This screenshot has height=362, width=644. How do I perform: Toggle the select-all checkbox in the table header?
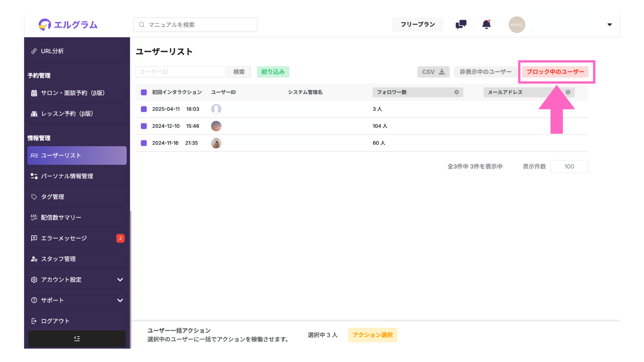pyautogui.click(x=144, y=92)
